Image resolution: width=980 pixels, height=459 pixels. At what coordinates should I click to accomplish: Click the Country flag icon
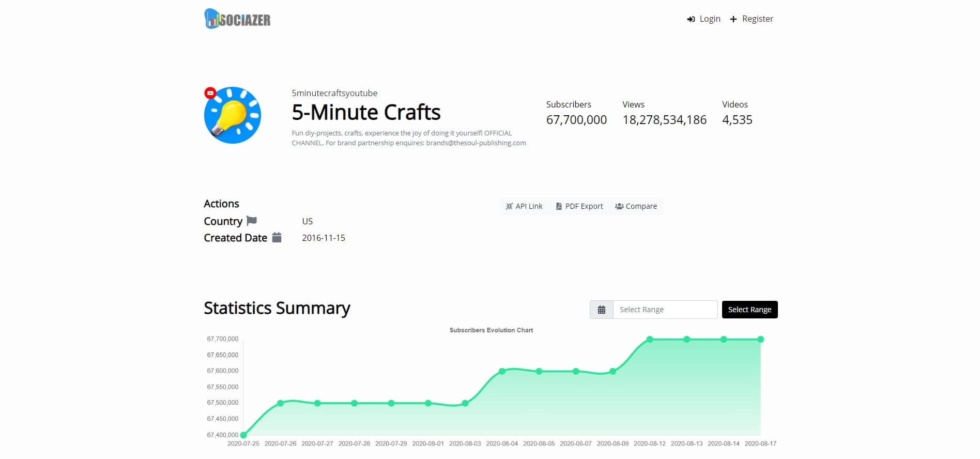coord(252,221)
